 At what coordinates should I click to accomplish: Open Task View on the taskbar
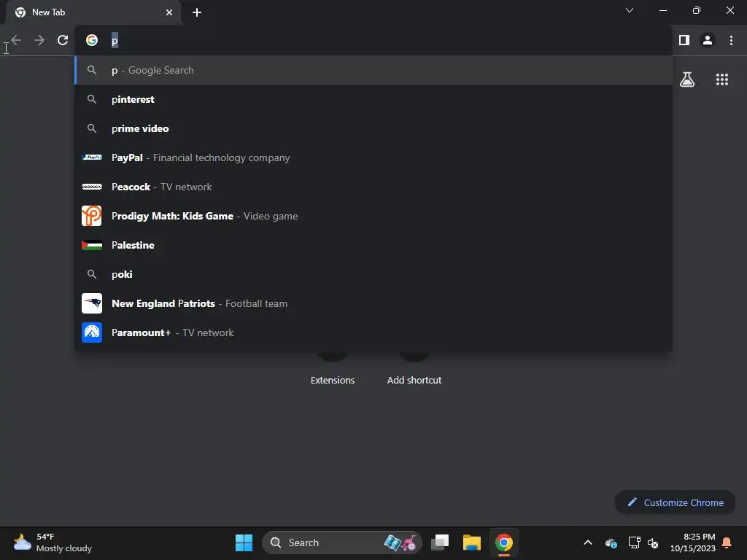coord(440,542)
